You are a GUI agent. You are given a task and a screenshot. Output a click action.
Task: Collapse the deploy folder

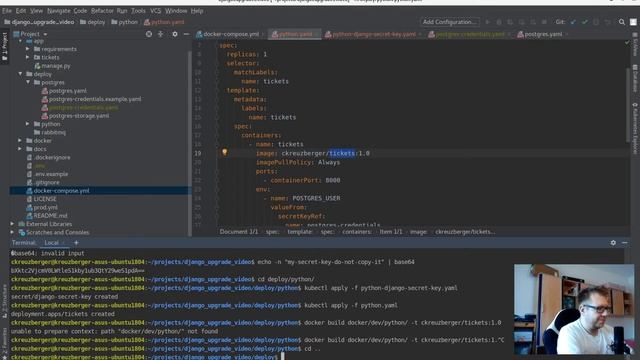pos(20,74)
